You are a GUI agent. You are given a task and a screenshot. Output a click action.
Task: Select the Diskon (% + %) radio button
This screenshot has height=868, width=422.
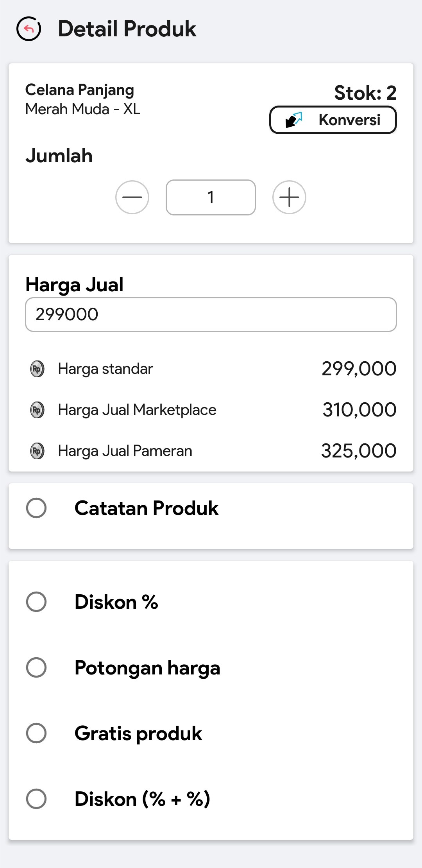pos(36,799)
